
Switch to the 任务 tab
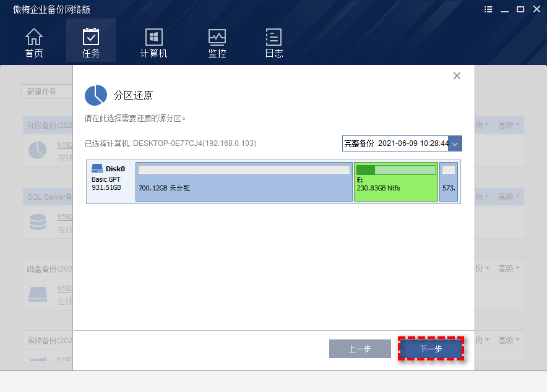(91, 43)
